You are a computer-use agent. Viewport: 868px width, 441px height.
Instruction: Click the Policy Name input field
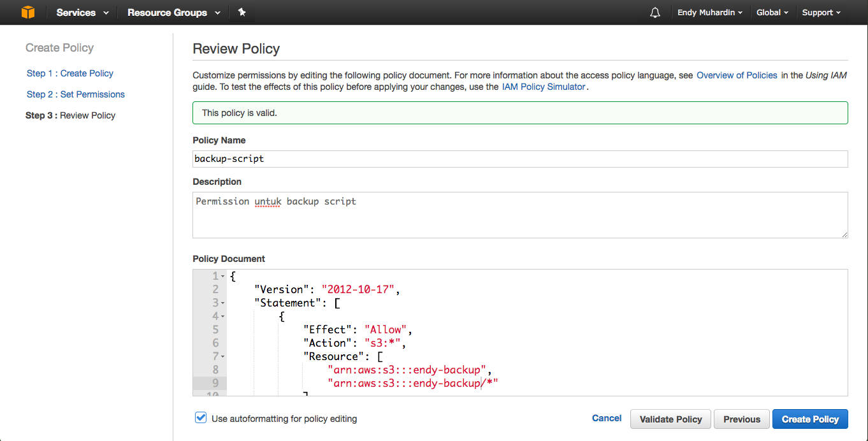[x=520, y=159]
